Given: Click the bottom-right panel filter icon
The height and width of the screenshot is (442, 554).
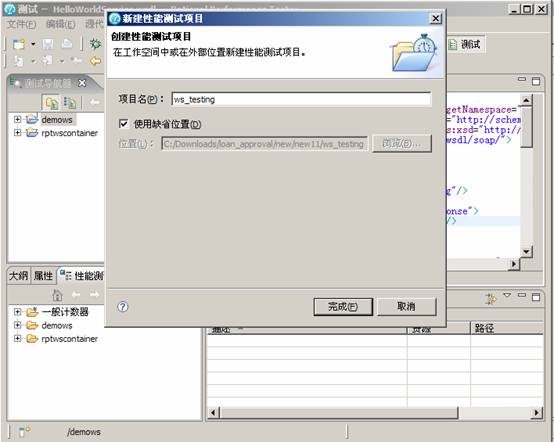Looking at the screenshot, I should 491,299.
